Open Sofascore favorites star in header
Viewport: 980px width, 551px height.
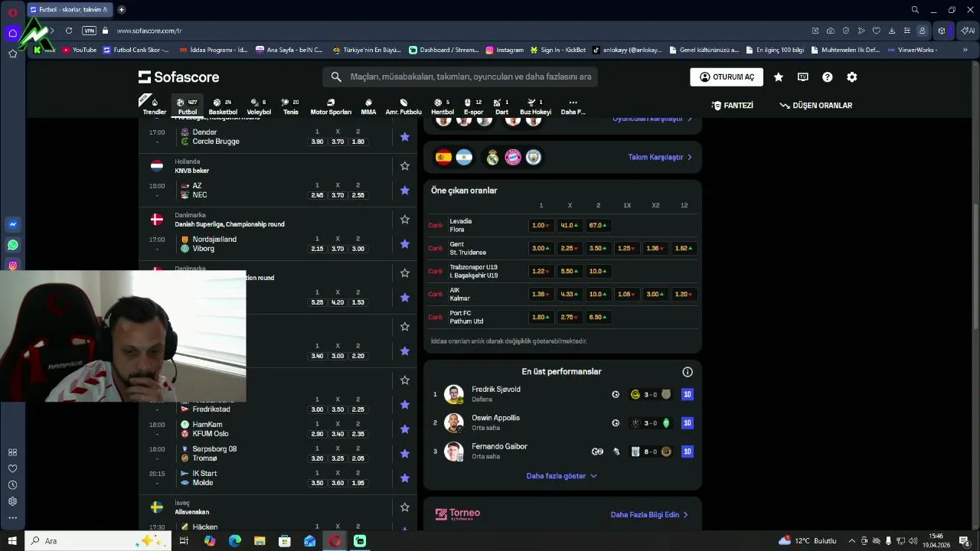[x=779, y=77]
